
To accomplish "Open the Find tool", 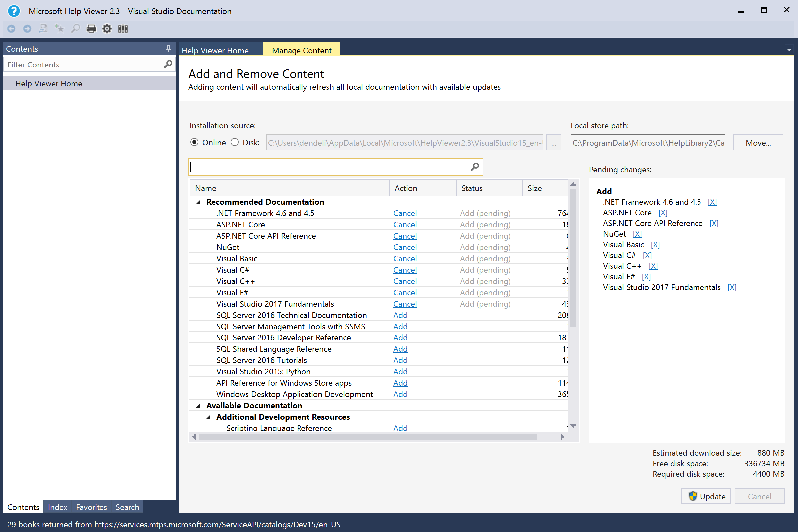I will click(x=76, y=29).
